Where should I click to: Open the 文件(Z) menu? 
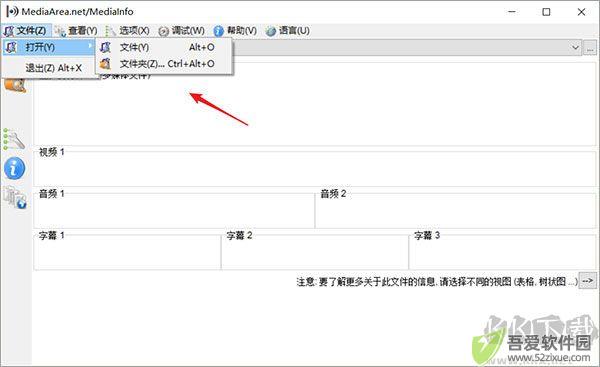click(25, 31)
